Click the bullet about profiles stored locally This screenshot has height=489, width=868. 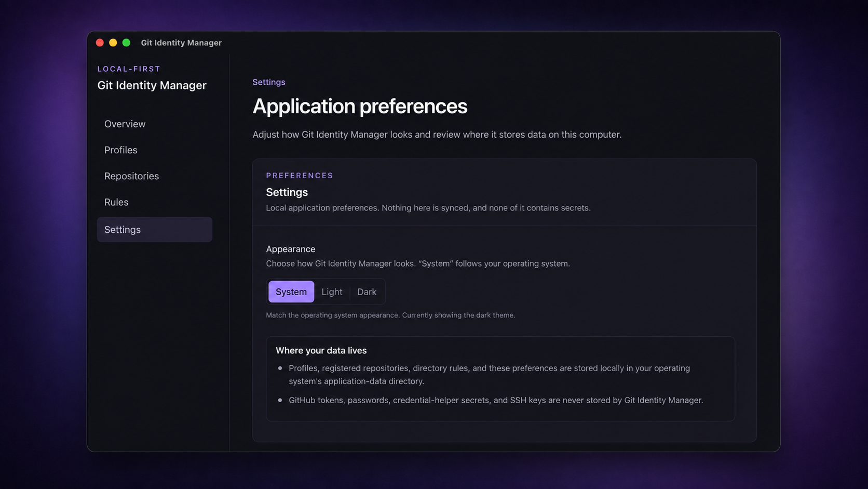(x=490, y=375)
